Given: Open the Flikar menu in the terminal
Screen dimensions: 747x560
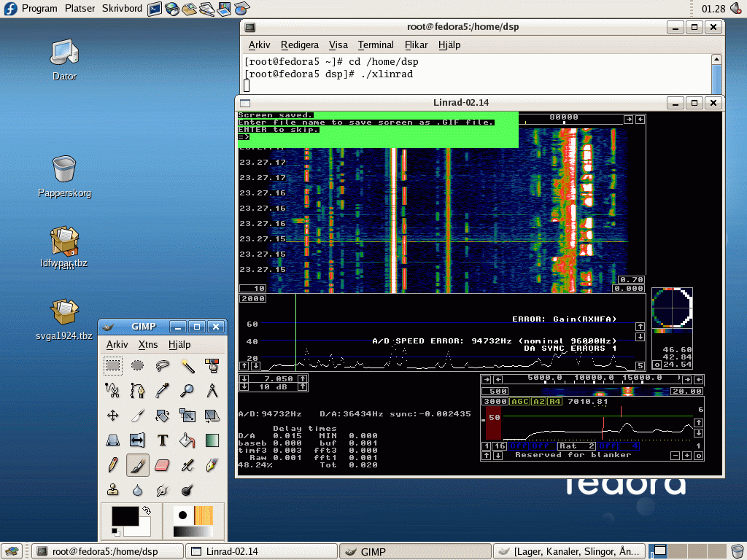Looking at the screenshot, I should pyautogui.click(x=416, y=44).
